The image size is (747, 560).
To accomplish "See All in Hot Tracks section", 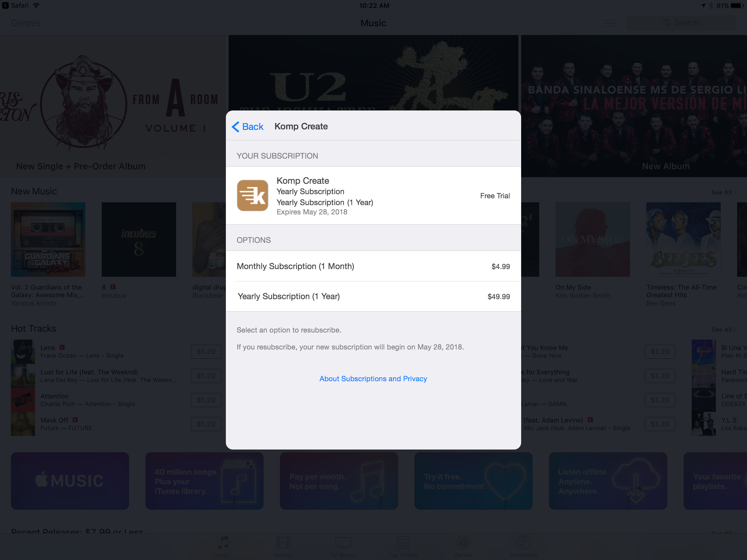I will 723,329.
